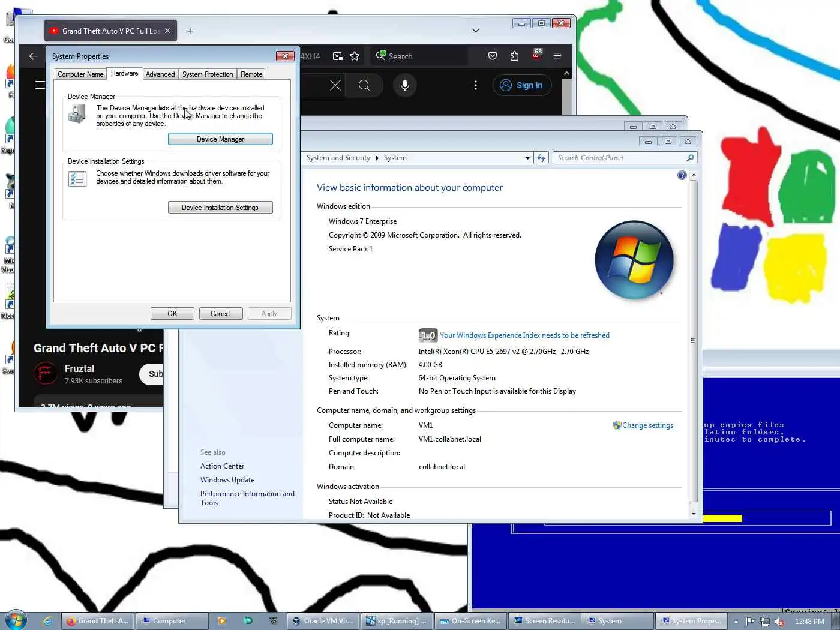
Task: Open Device Installation Settings button
Action: tap(220, 208)
